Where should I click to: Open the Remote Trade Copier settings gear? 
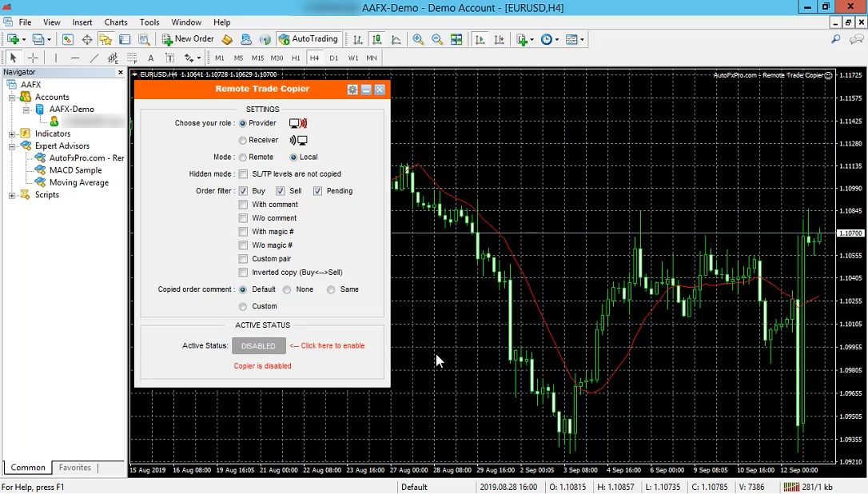[352, 90]
